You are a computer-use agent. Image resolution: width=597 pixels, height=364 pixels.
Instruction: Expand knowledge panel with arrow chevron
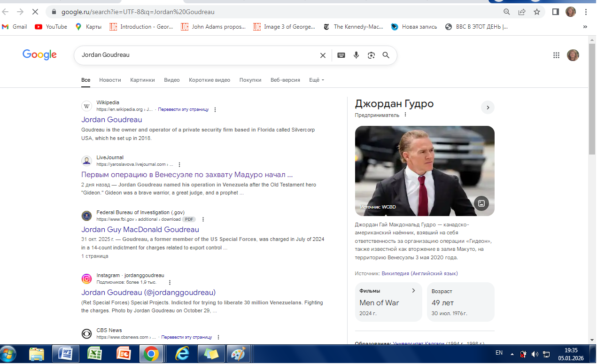coord(488,108)
